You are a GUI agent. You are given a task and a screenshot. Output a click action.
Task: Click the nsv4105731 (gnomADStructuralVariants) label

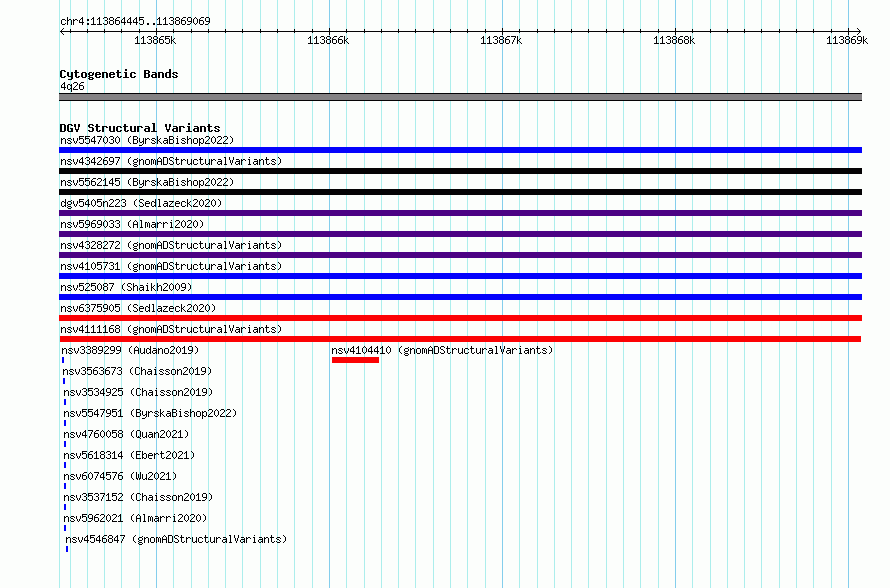point(171,266)
